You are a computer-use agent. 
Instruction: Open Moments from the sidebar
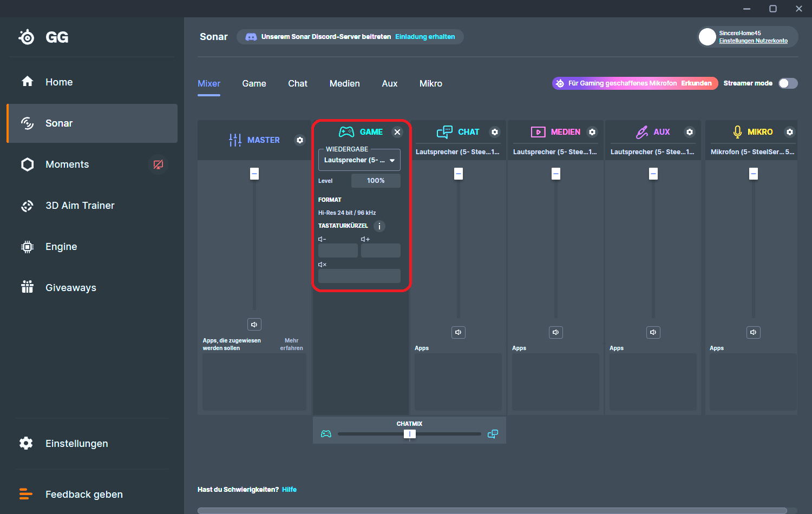67,164
